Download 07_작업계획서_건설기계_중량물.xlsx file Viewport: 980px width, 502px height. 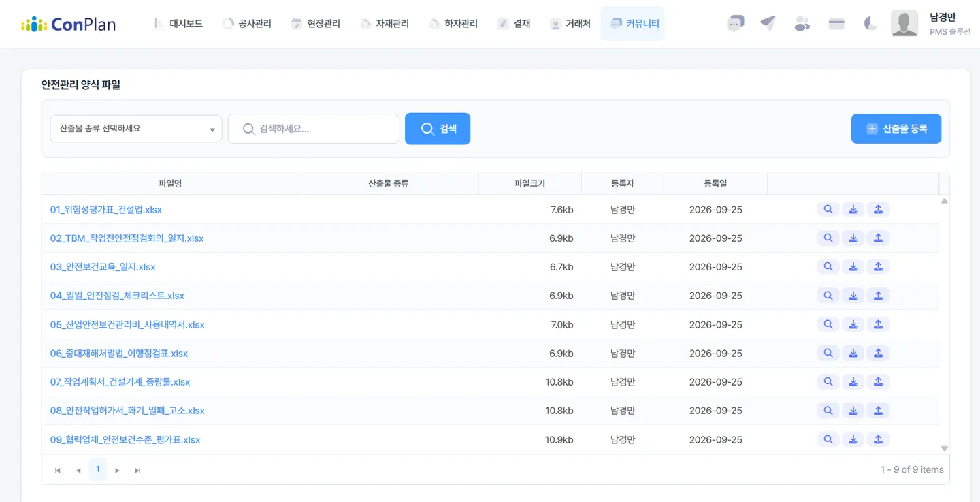point(853,382)
